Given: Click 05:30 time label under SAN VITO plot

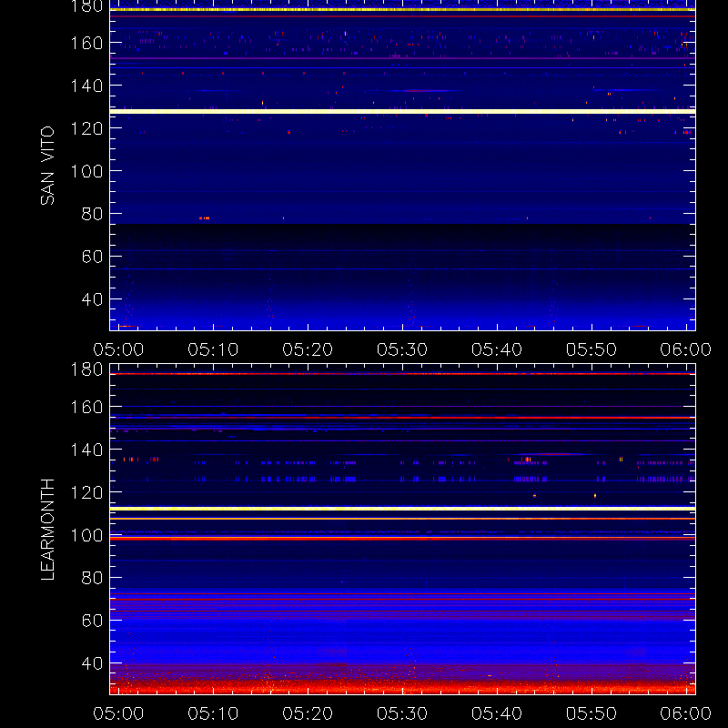Looking at the screenshot, I should [x=402, y=349].
